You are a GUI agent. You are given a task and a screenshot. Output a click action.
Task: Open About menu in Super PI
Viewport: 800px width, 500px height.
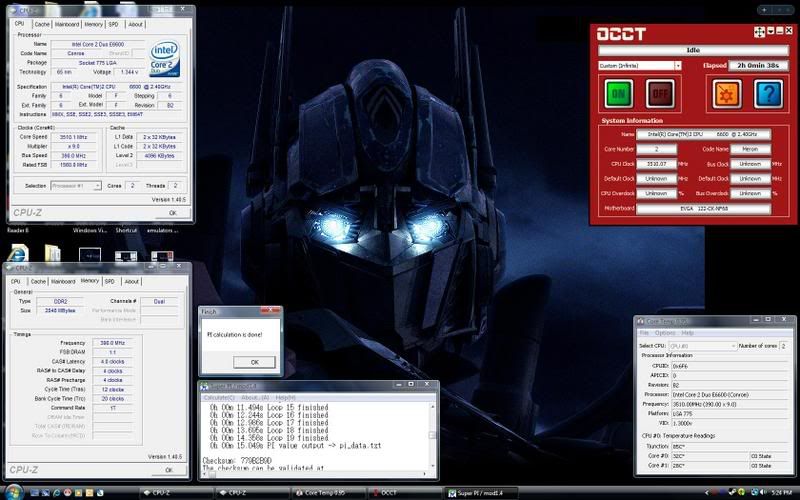[x=255, y=398]
